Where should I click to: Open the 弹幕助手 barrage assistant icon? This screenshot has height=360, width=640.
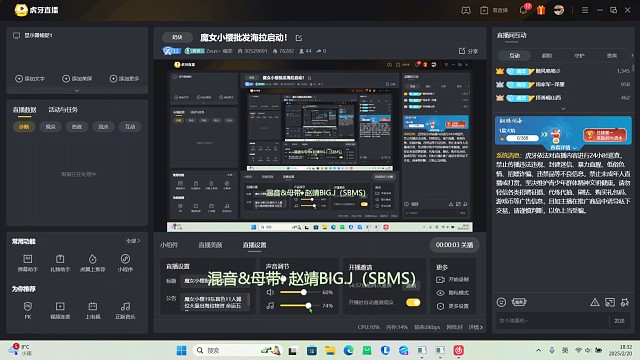pos(27,259)
